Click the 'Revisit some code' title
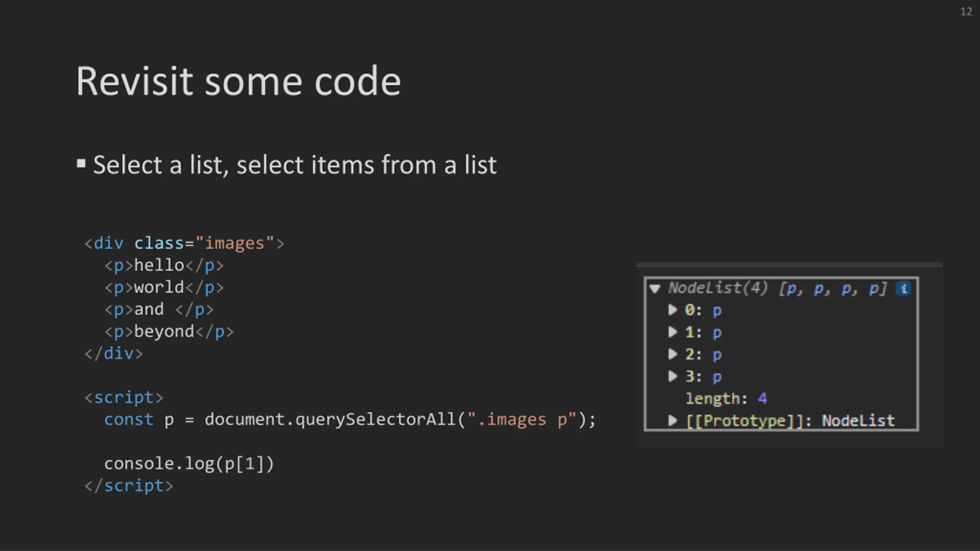Viewport: 980px width, 551px height. click(238, 81)
